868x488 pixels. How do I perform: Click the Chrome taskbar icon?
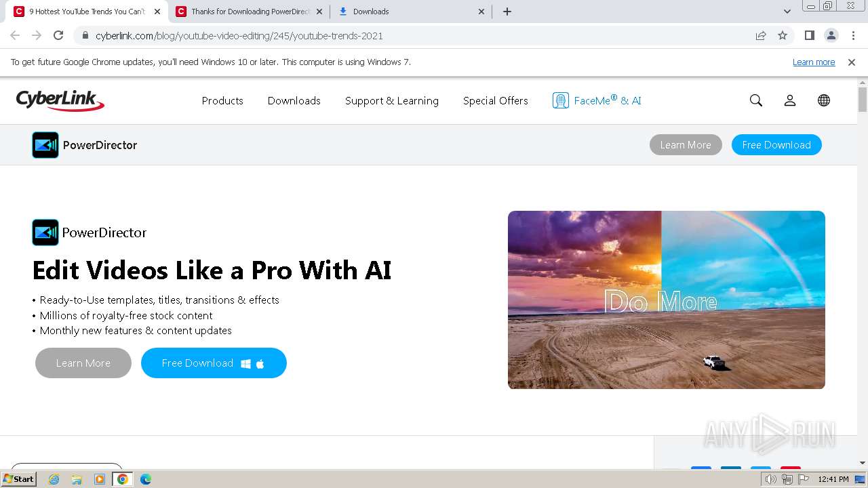[122, 479]
